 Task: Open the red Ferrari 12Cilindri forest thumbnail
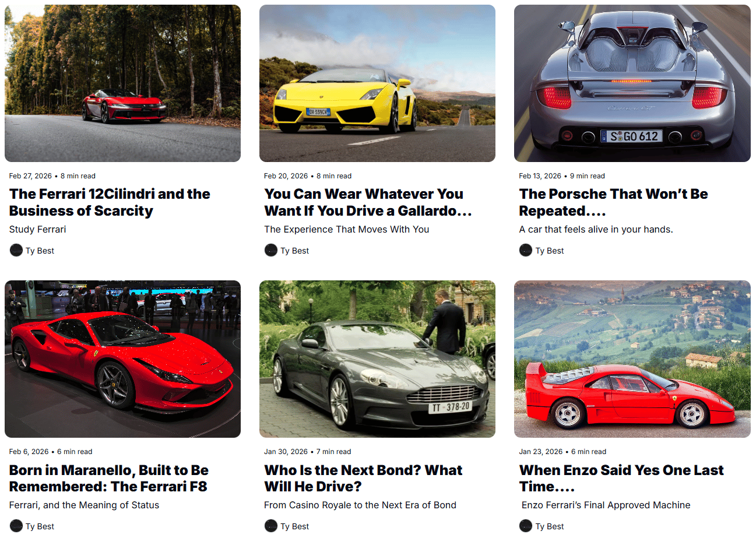click(122, 83)
